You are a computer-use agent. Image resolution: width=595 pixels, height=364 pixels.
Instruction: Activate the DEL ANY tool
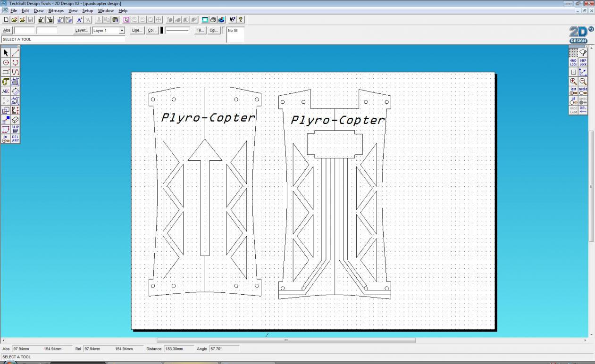tap(15, 139)
